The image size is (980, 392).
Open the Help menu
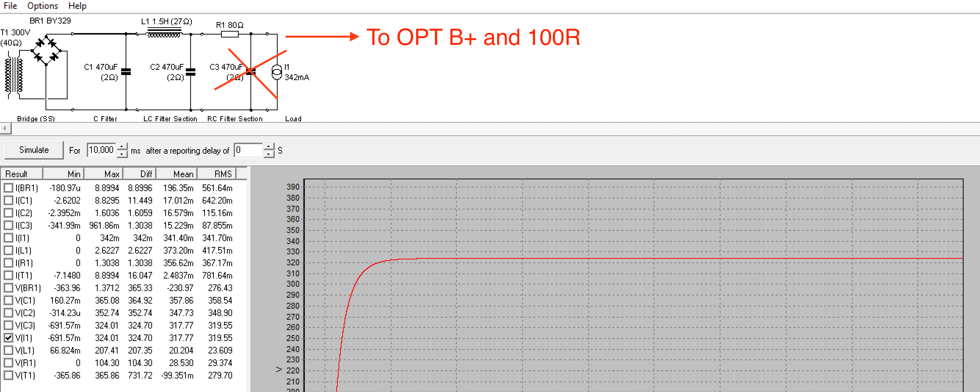pyautogui.click(x=77, y=6)
